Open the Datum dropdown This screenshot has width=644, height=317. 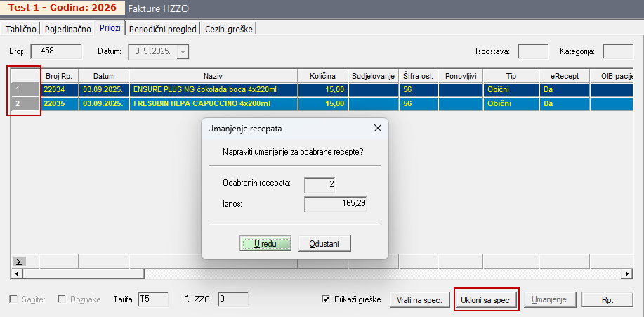183,51
